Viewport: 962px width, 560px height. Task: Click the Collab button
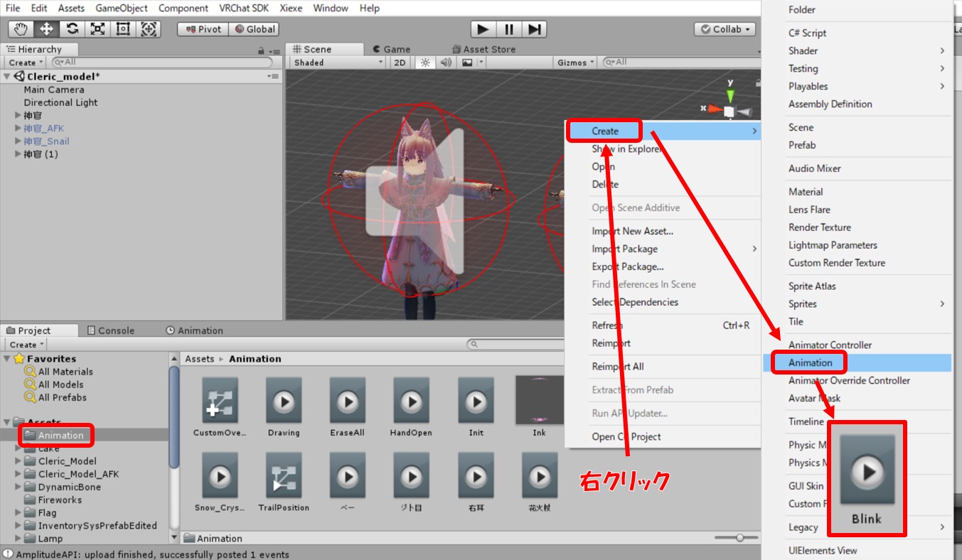(725, 29)
